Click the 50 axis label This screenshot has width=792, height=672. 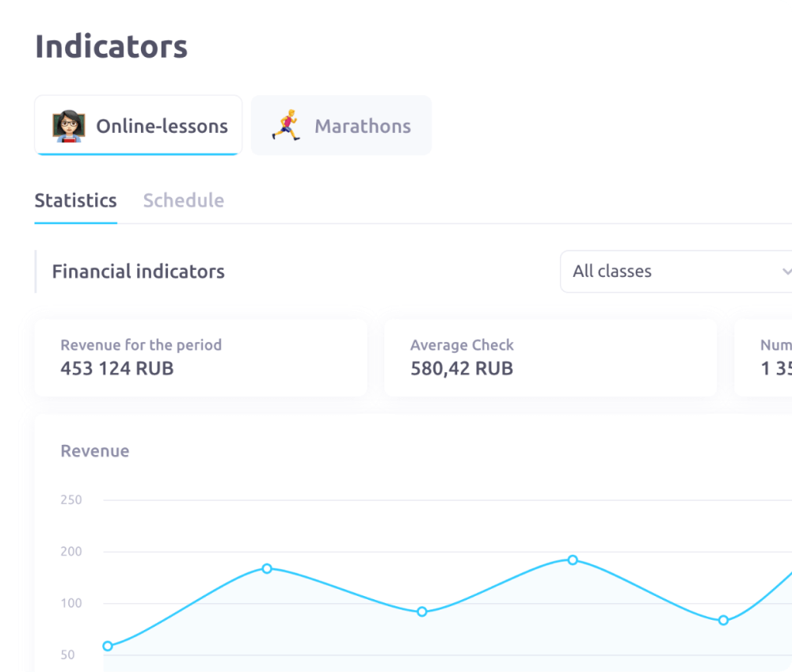(67, 655)
